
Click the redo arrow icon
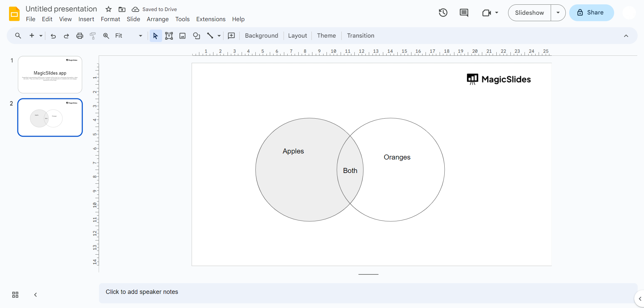click(x=66, y=36)
